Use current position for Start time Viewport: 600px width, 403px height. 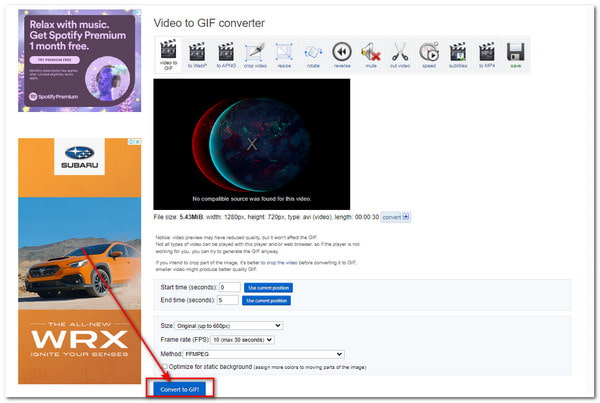pyautogui.click(x=269, y=288)
